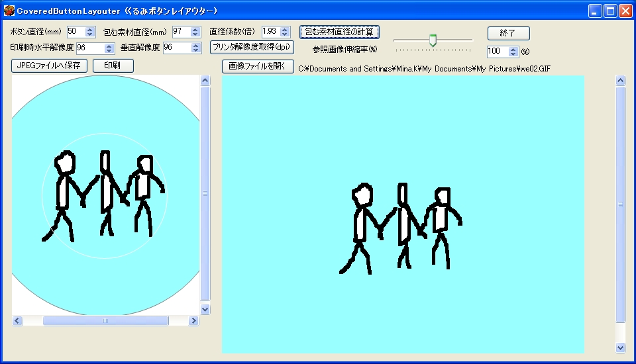
Task: Click down arrow of the left preview's vertical scrollbar
Action: tap(205, 310)
